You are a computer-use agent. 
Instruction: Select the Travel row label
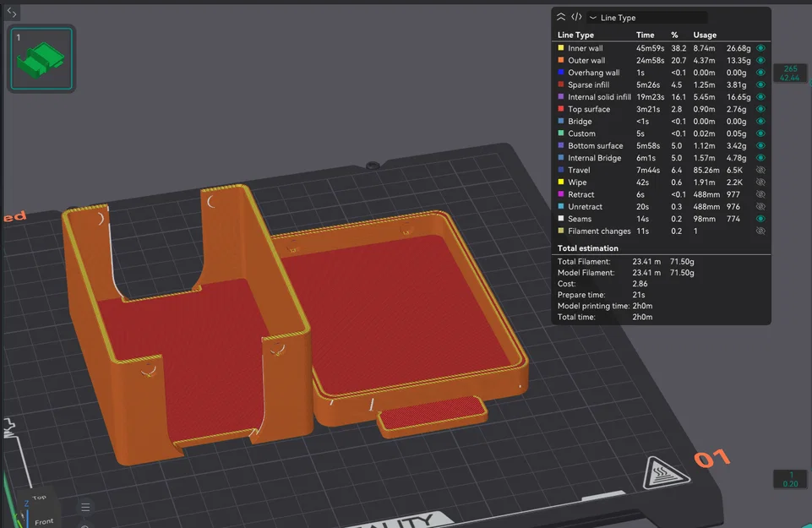(x=579, y=170)
